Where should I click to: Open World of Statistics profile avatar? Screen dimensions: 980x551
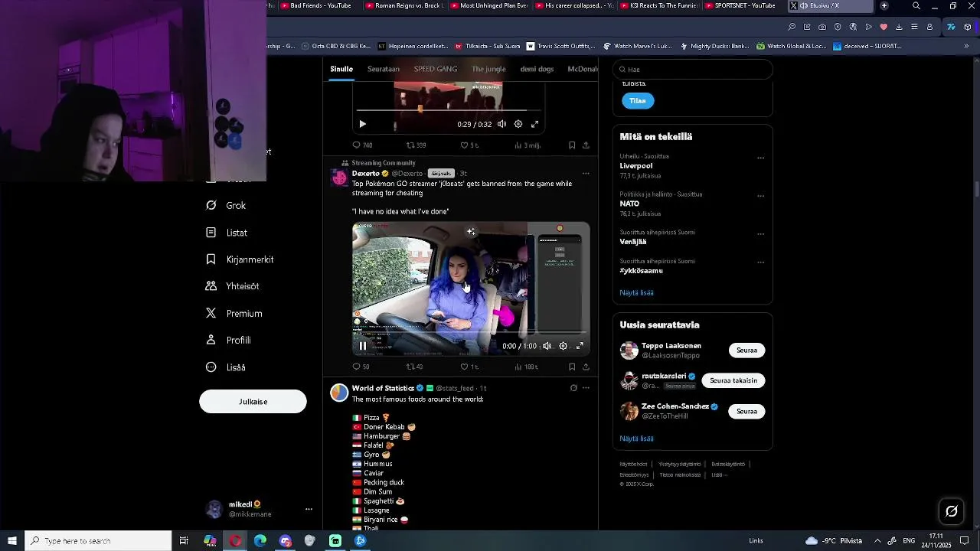pyautogui.click(x=339, y=393)
